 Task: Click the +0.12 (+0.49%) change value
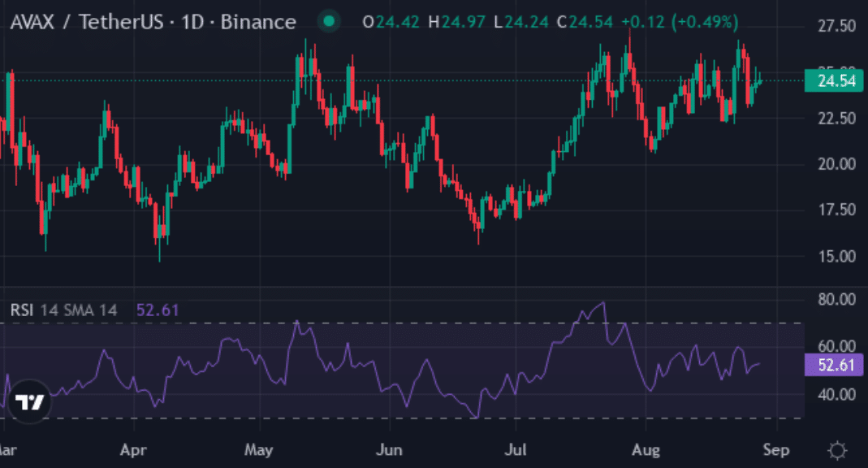coord(680,22)
